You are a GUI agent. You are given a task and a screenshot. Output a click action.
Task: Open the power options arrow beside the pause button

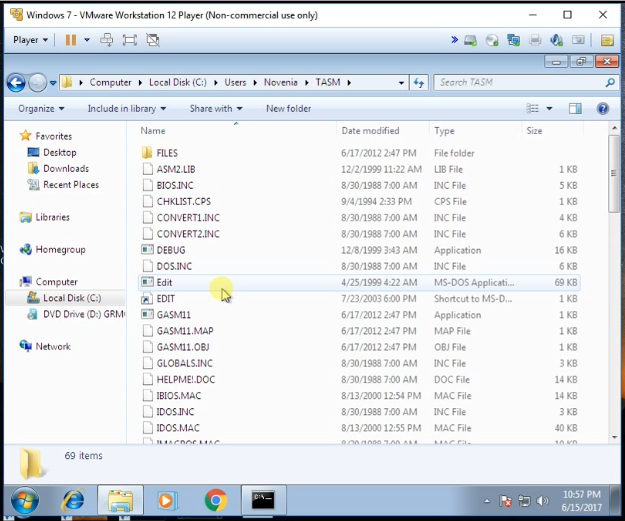87,40
